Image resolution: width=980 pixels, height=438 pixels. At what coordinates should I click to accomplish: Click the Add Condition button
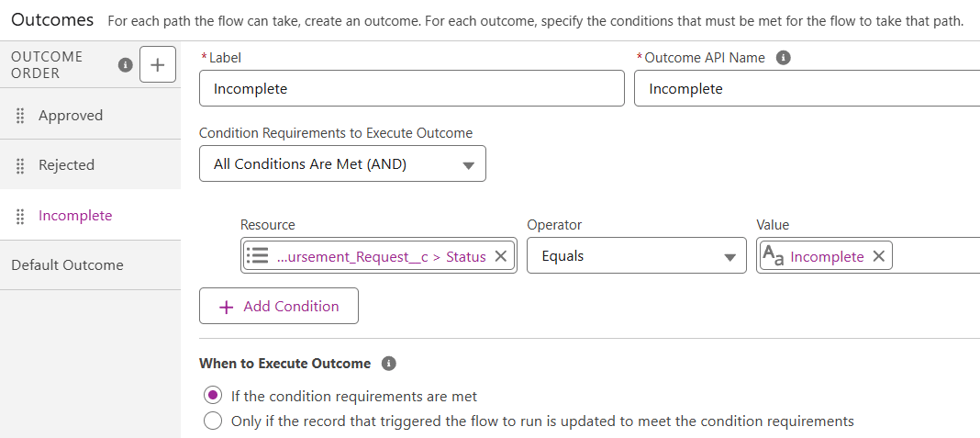pos(279,307)
